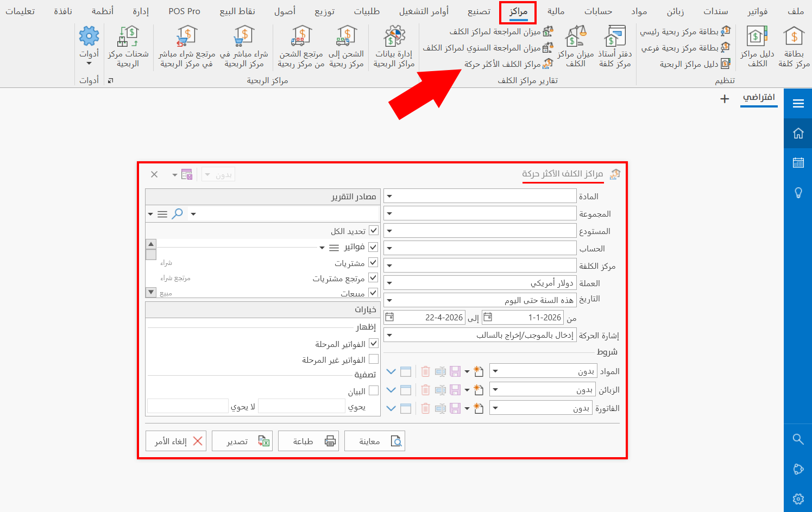Image resolution: width=812 pixels, height=512 pixels.
Task: Open شراء مباشر في مركز الربحية
Action: 244,48
